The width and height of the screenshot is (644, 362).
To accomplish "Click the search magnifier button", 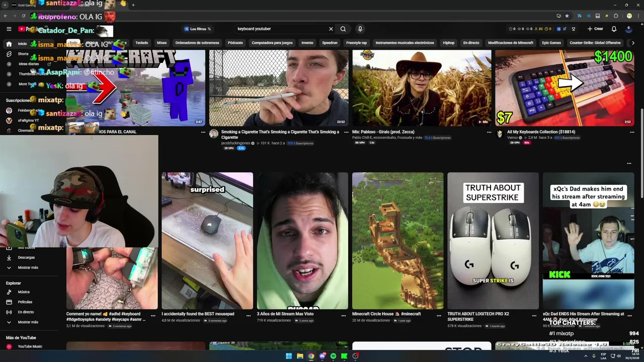I will [343, 29].
